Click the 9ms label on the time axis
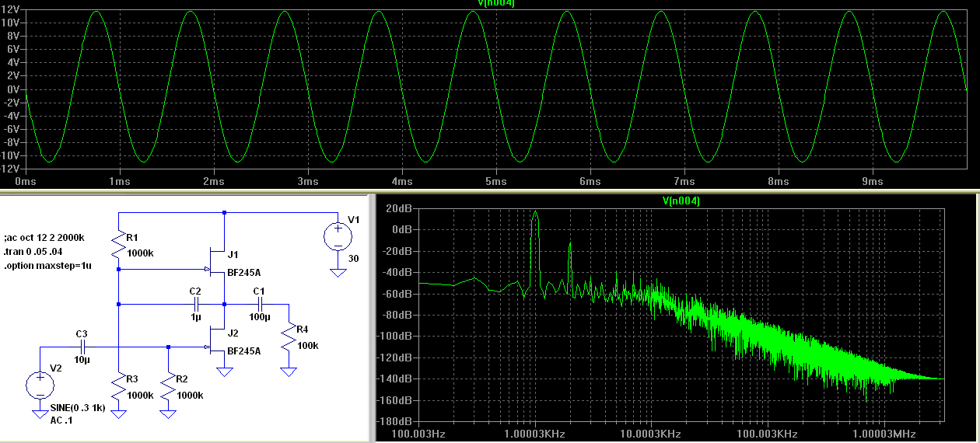The image size is (980, 443). click(x=873, y=181)
